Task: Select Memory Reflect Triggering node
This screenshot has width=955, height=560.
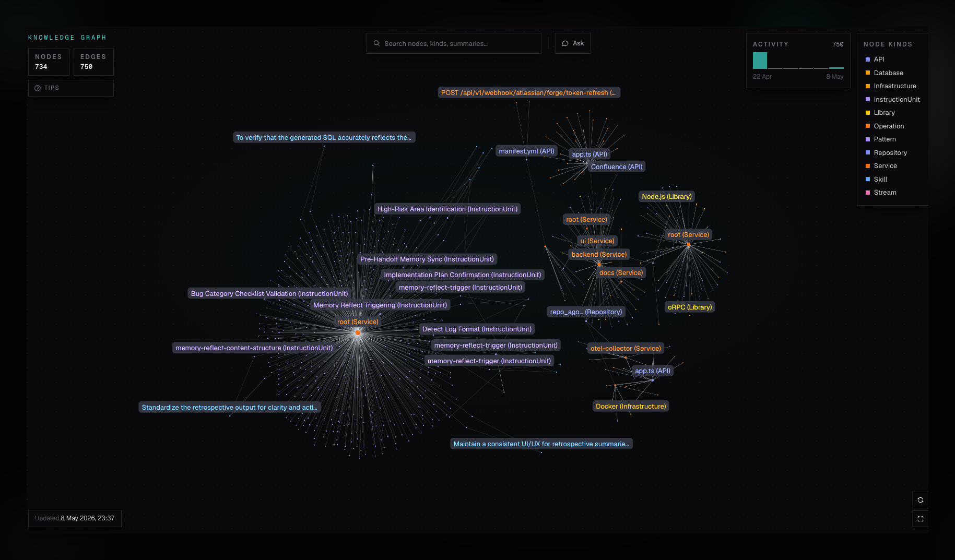Action: coord(380,305)
